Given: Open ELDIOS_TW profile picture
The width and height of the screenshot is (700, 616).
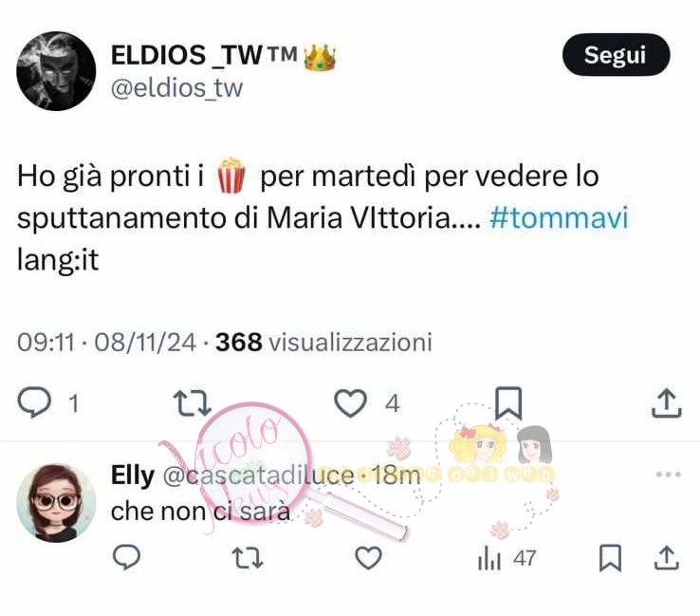Looking at the screenshot, I should click(x=56, y=71).
